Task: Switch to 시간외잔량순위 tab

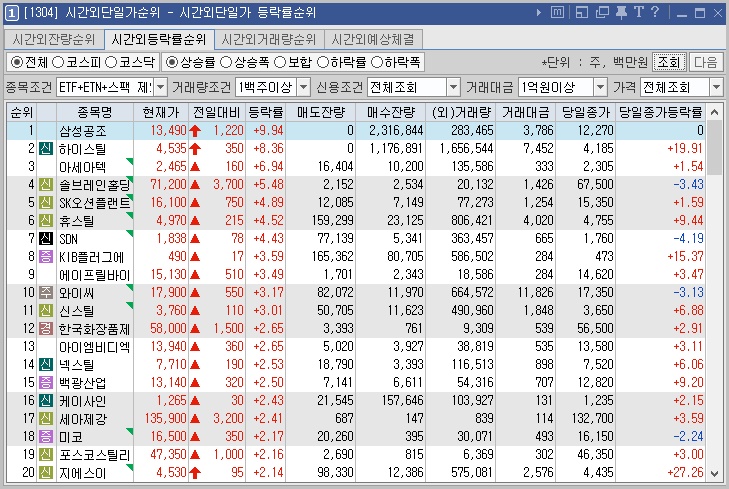Action: 54,40
